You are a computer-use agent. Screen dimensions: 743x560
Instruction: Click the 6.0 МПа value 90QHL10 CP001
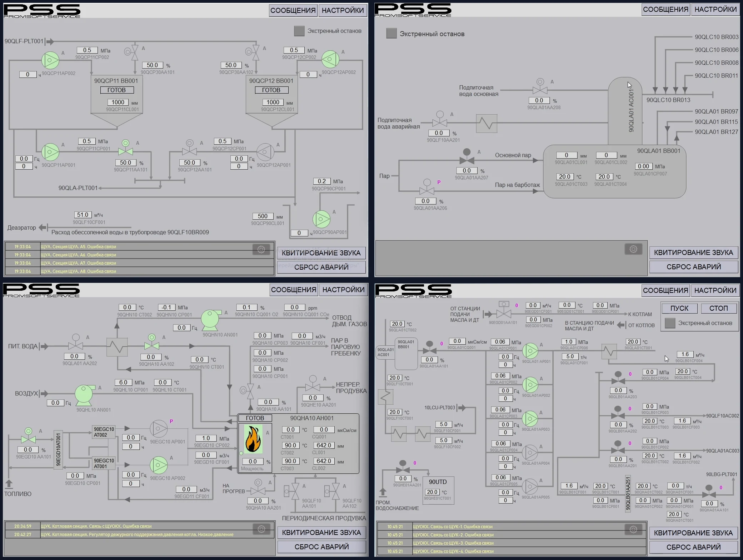pyautogui.click(x=123, y=382)
